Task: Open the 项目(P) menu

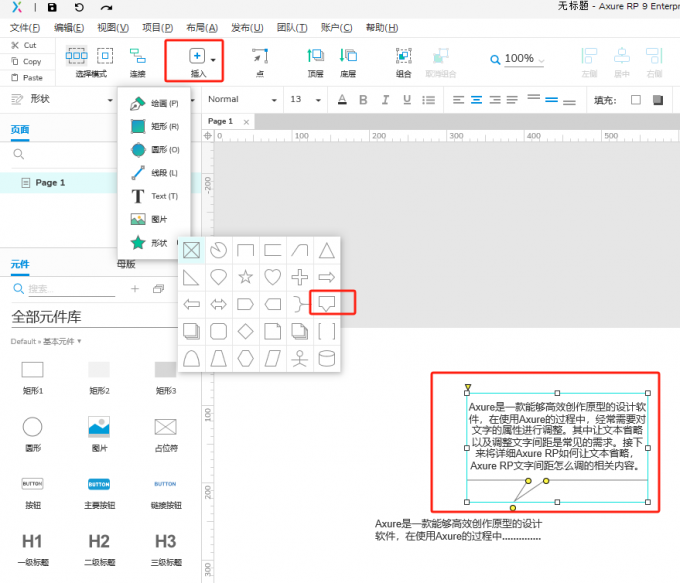Action: point(158,28)
